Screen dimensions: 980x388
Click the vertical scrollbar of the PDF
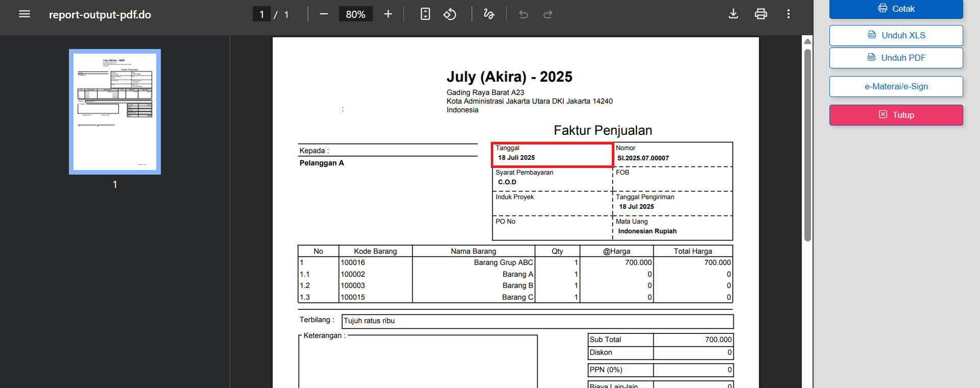(x=807, y=144)
